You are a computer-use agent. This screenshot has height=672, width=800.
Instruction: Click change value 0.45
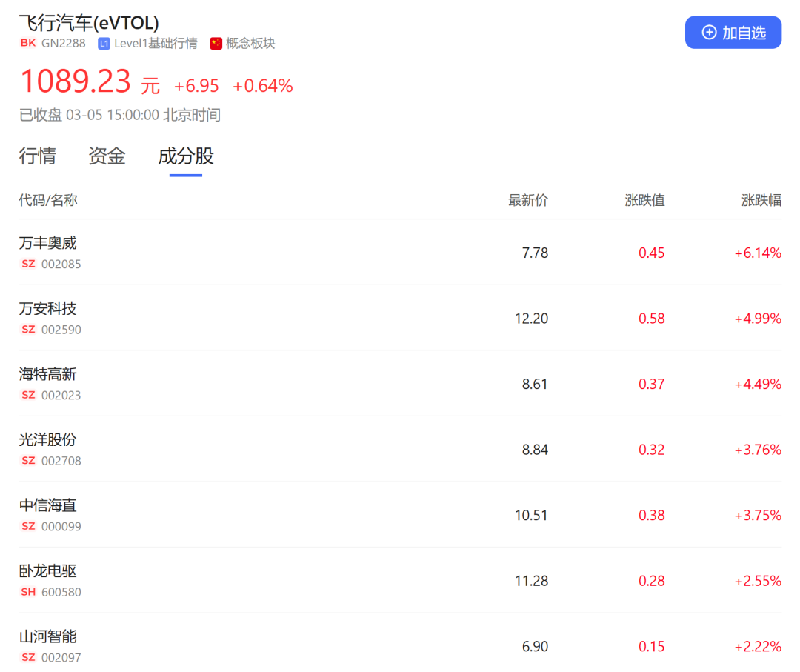click(x=652, y=253)
